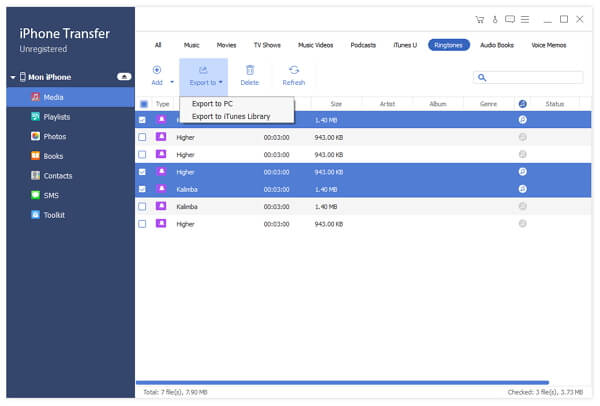
Task: Switch to the iTunes U tab
Action: [x=405, y=45]
